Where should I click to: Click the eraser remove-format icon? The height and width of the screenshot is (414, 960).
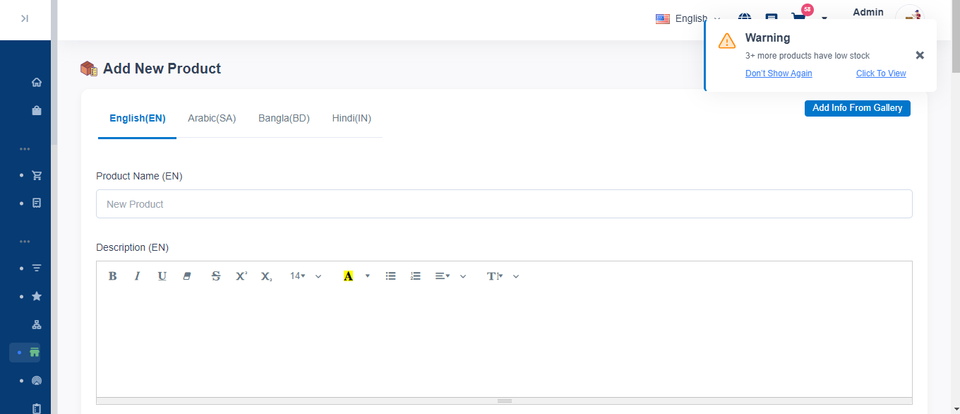(187, 276)
